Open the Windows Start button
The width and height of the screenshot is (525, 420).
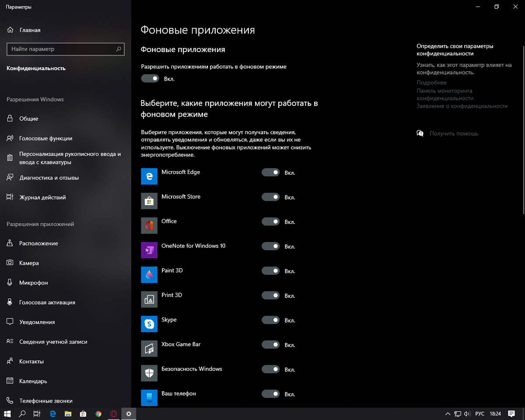coord(7,413)
